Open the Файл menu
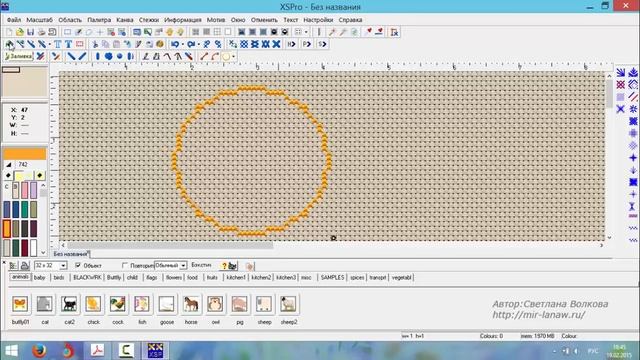 point(14,20)
